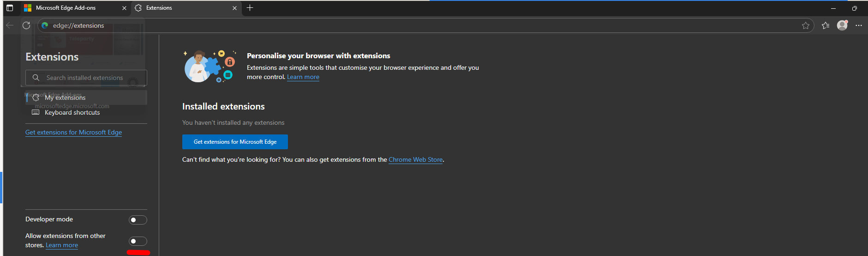Click the Search installed extensions field
This screenshot has width=868, height=256.
coord(86,78)
